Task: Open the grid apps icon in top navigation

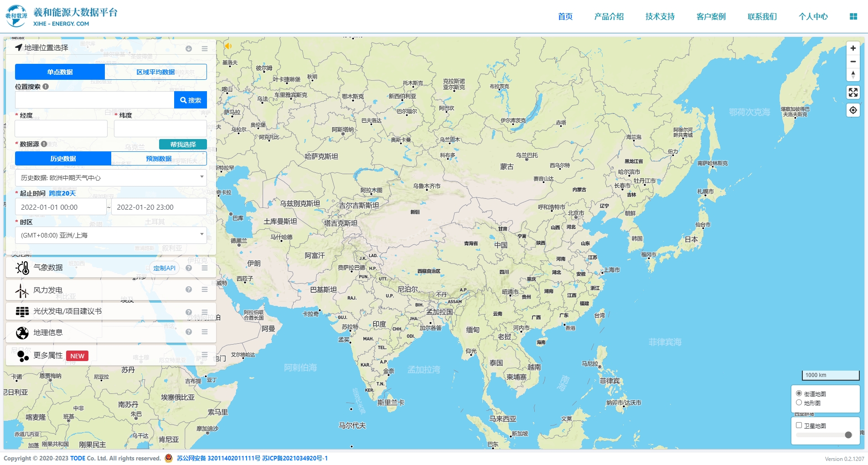Action: click(x=853, y=16)
